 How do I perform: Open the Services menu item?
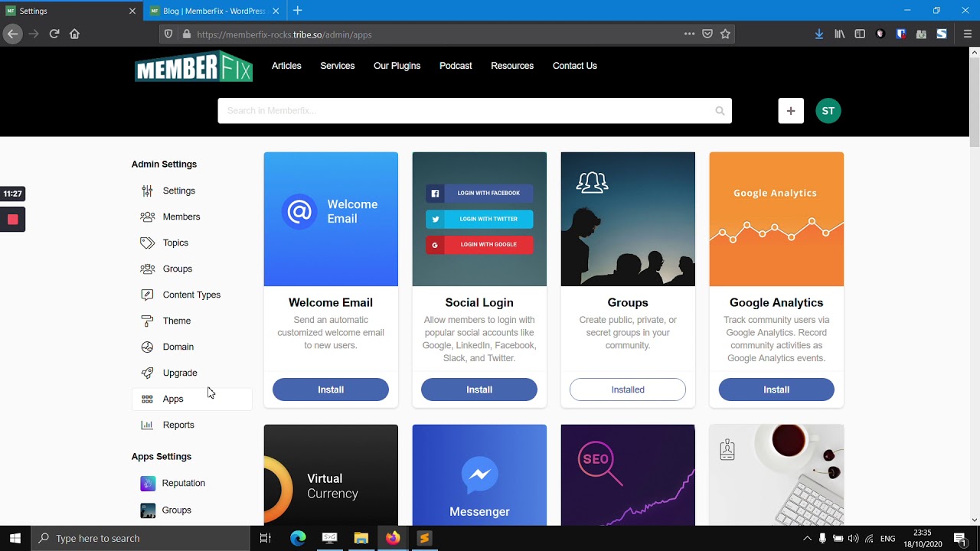[x=338, y=66]
